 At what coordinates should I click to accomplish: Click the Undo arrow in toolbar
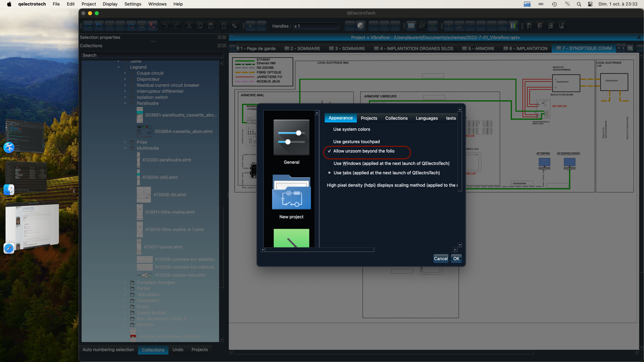pyautogui.click(x=165, y=26)
